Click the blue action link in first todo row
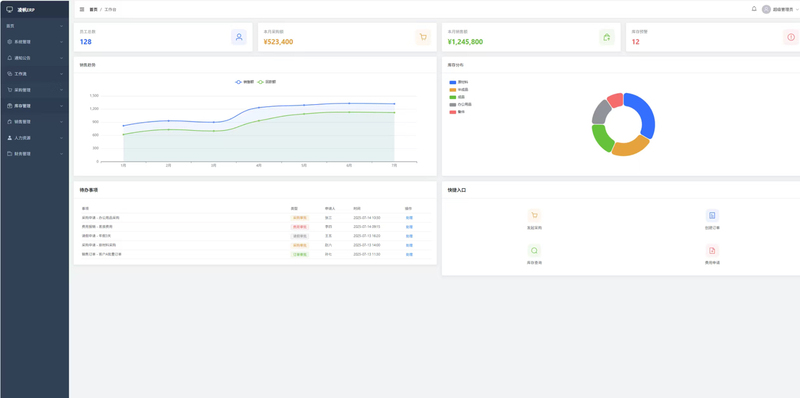 pyautogui.click(x=409, y=218)
